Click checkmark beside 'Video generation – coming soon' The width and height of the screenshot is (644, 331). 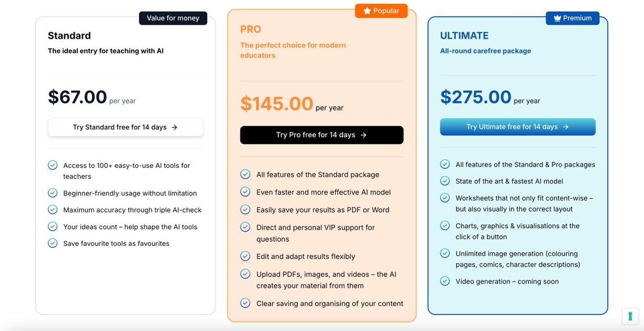[445, 281]
